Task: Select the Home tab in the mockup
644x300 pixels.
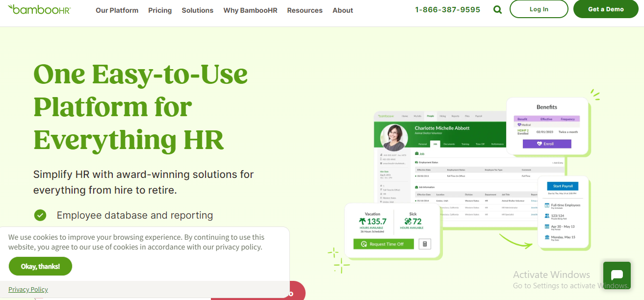Action: [x=405, y=116]
